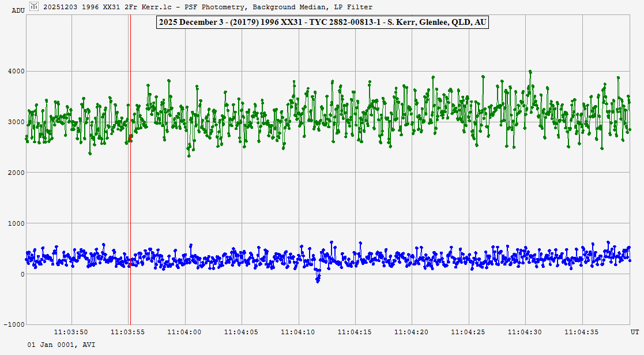
Task: Click the 11:03:50 time axis label
Action: (71, 332)
